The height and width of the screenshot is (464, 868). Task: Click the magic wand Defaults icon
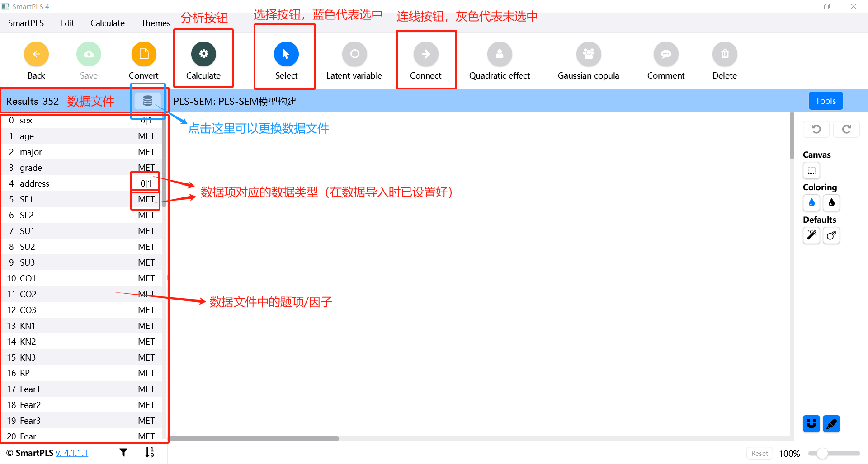tap(811, 235)
